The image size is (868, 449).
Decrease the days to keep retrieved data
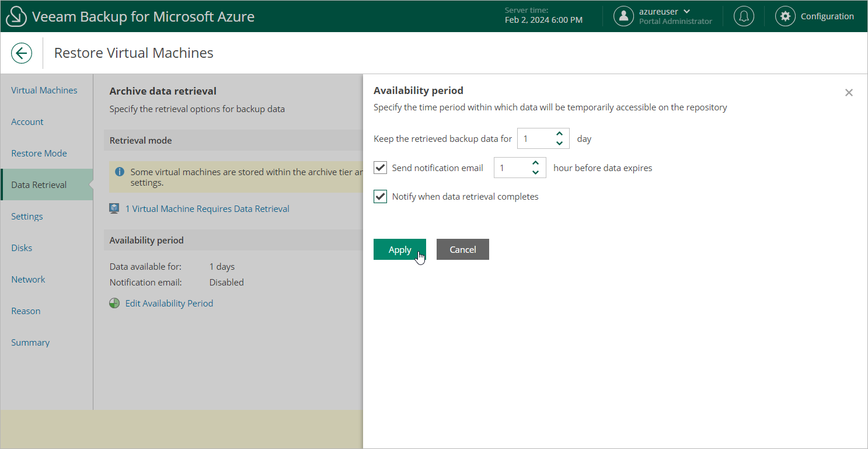pos(559,143)
